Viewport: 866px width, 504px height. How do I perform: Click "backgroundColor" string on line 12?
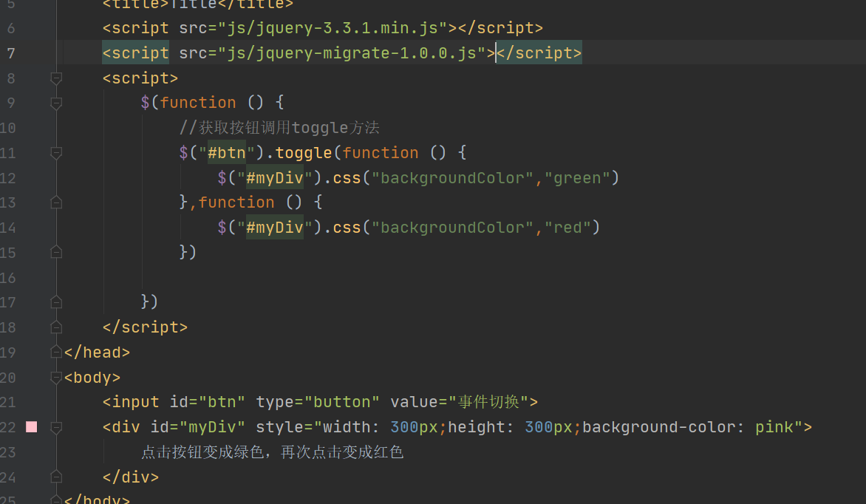pyautogui.click(x=453, y=178)
